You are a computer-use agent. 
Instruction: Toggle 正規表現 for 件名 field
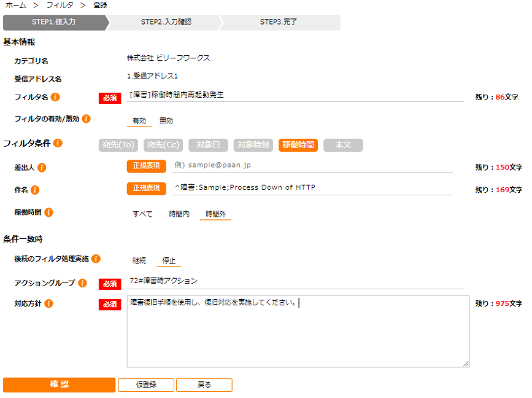(147, 189)
